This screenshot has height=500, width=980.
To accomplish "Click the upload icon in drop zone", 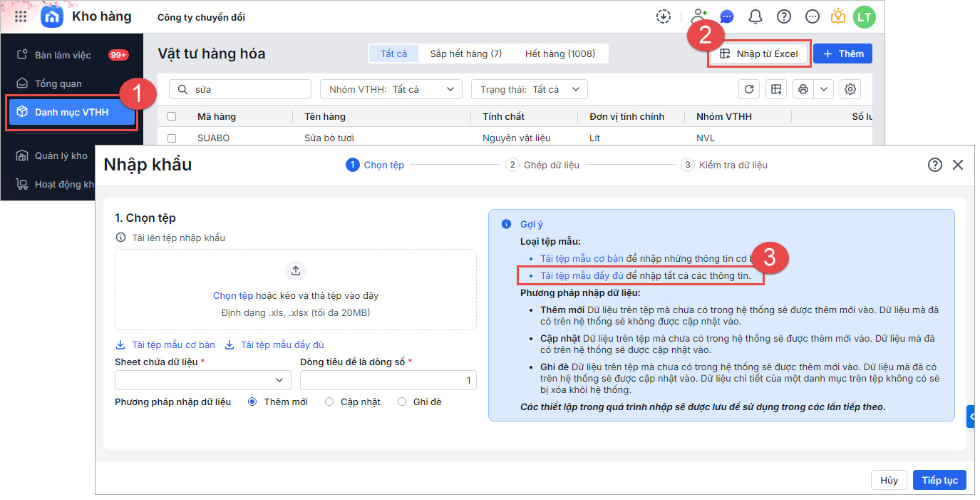I will pos(296,270).
